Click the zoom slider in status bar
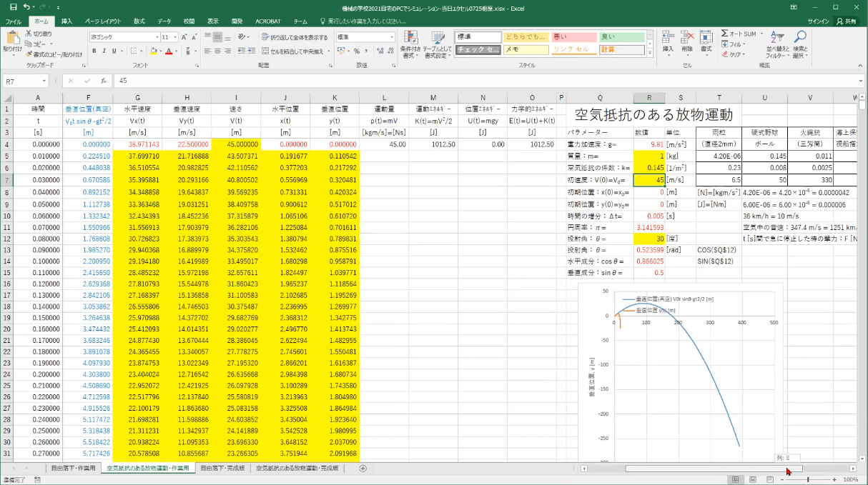 point(808,479)
